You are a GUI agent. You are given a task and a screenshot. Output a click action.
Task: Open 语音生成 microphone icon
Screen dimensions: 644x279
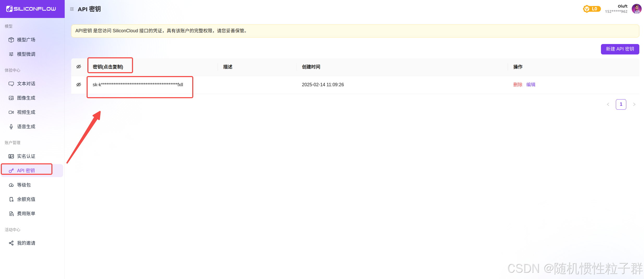tap(11, 127)
